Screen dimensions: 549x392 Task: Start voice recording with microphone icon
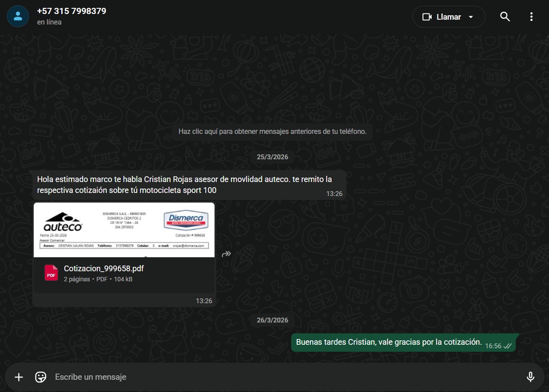click(530, 377)
